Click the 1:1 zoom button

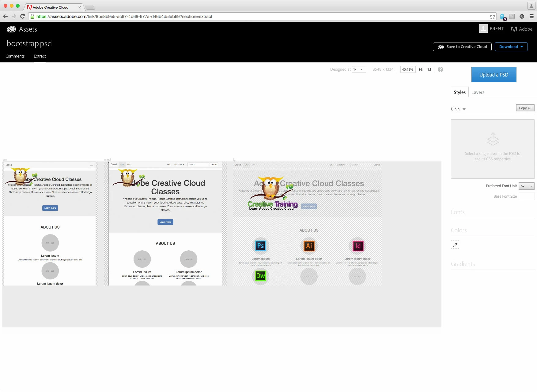pyautogui.click(x=429, y=69)
